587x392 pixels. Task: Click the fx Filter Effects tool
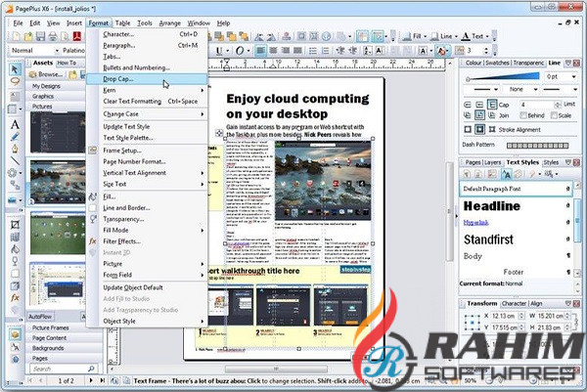point(15,298)
